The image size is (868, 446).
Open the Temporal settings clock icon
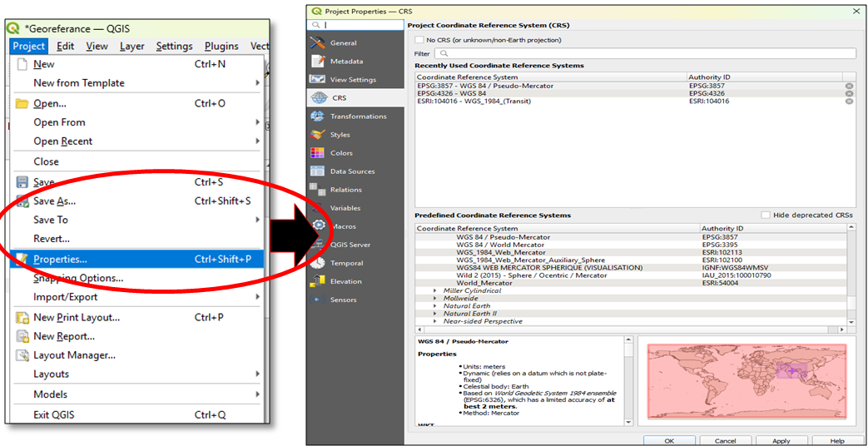pyautogui.click(x=317, y=262)
